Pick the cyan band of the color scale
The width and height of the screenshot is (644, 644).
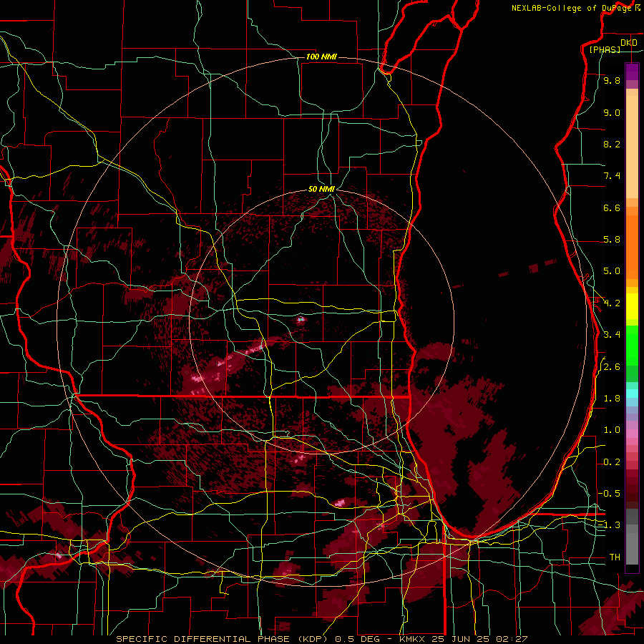coord(632,394)
